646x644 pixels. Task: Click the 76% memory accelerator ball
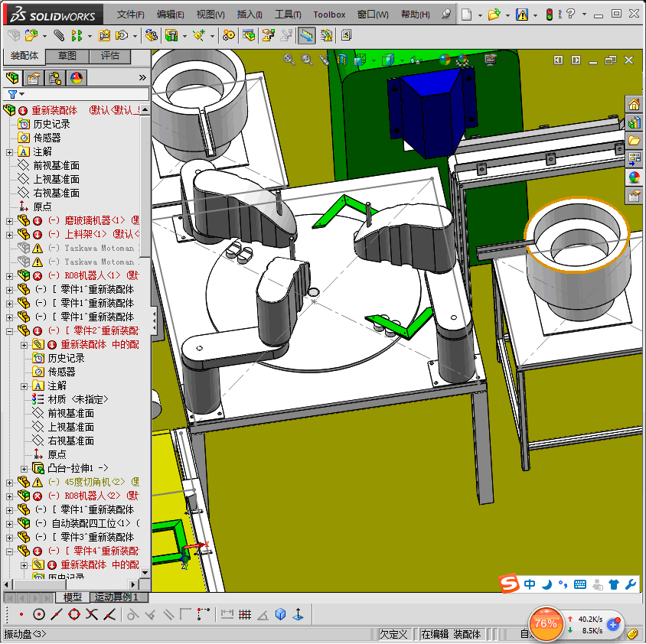pos(546,624)
